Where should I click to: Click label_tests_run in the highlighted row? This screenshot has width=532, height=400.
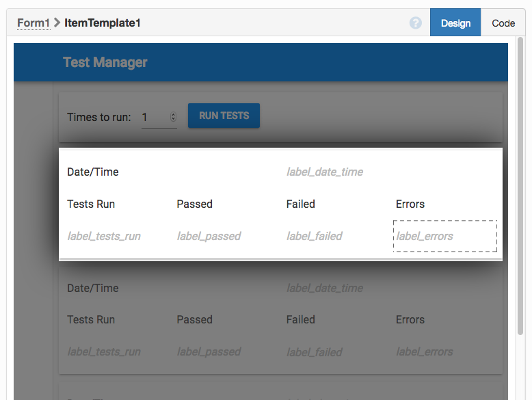click(104, 236)
